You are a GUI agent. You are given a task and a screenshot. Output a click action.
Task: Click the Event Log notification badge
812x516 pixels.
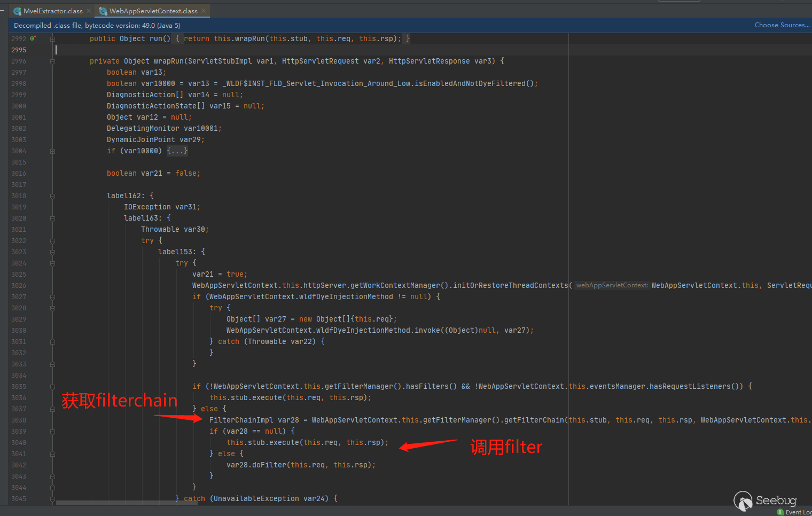pyautogui.click(x=780, y=512)
